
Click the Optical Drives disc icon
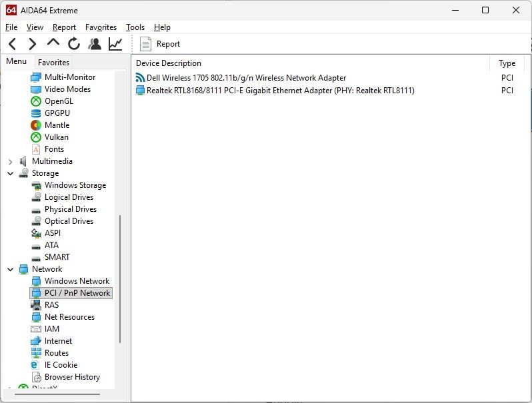pos(36,221)
